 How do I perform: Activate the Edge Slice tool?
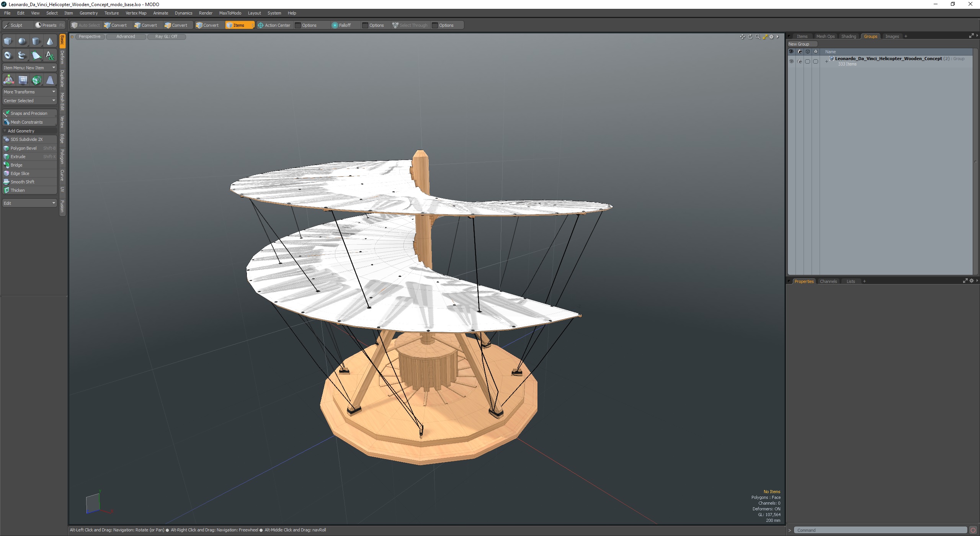[29, 173]
